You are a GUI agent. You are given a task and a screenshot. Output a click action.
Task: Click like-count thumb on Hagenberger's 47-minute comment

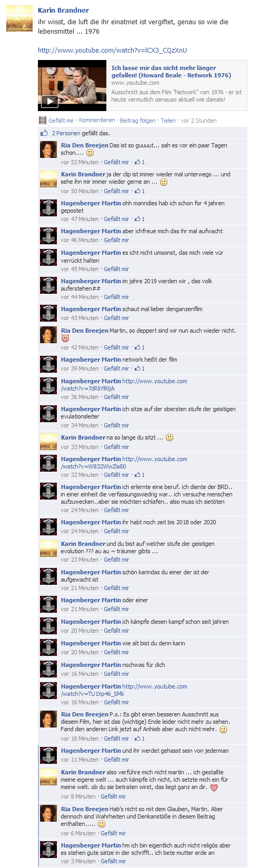point(137,219)
